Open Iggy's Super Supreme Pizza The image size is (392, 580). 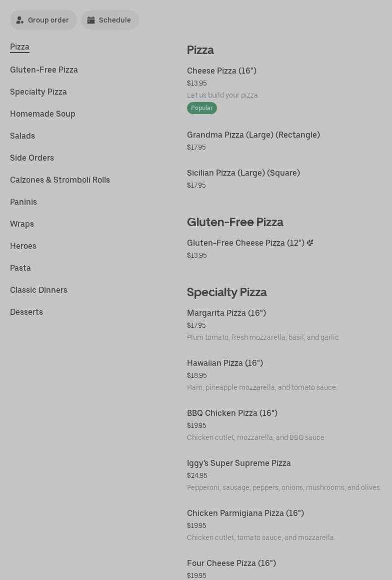pos(238,463)
